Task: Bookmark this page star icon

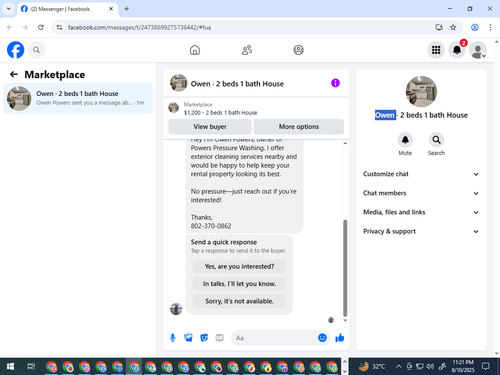Action: click(453, 27)
